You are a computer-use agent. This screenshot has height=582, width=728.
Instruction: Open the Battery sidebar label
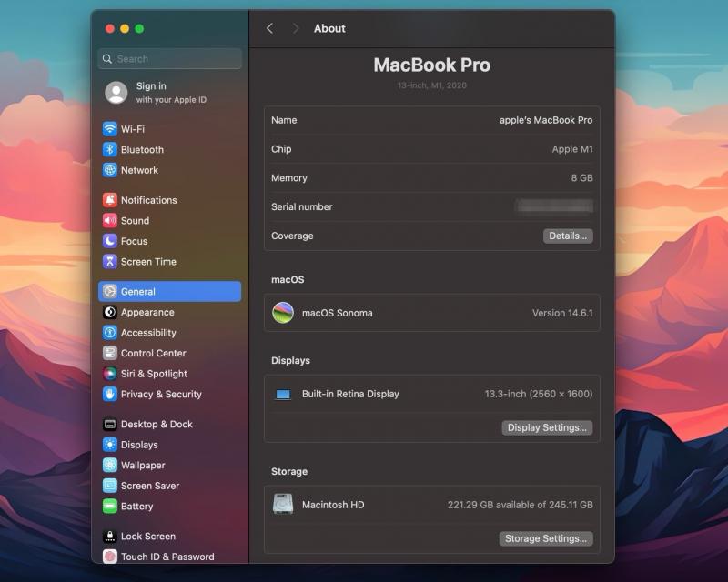click(137, 506)
